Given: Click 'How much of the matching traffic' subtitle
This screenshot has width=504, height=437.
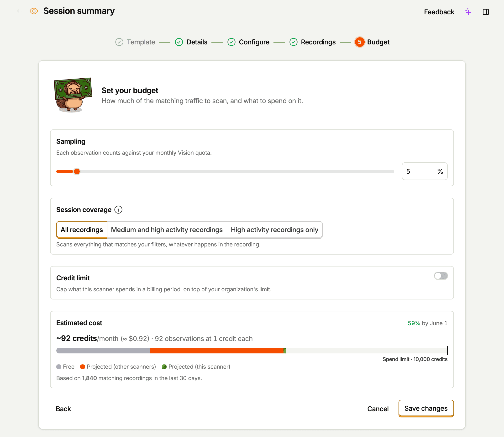Looking at the screenshot, I should pyautogui.click(x=202, y=101).
